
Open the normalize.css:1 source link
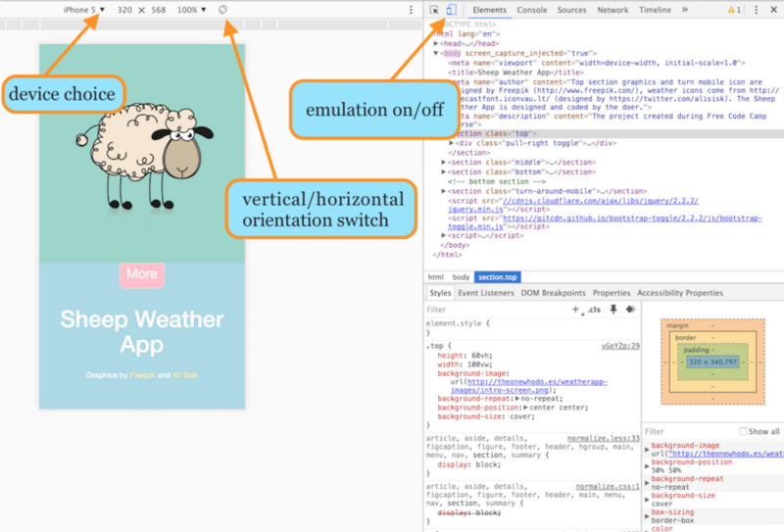(x=608, y=486)
